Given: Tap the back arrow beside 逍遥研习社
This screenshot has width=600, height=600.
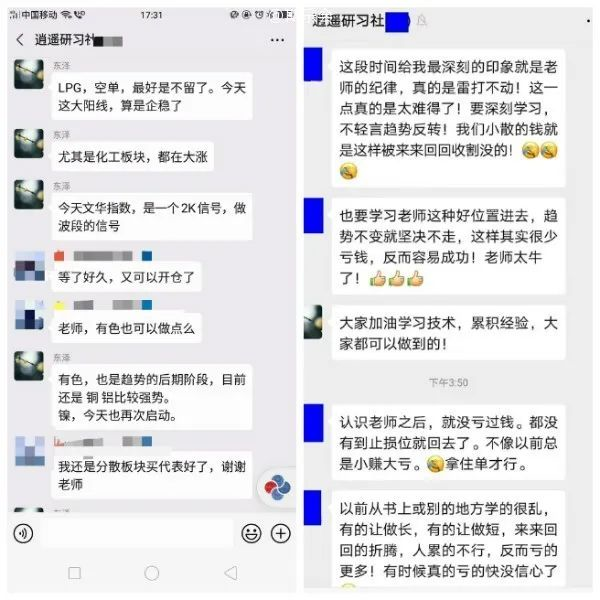Looking at the screenshot, I should click(20, 39).
